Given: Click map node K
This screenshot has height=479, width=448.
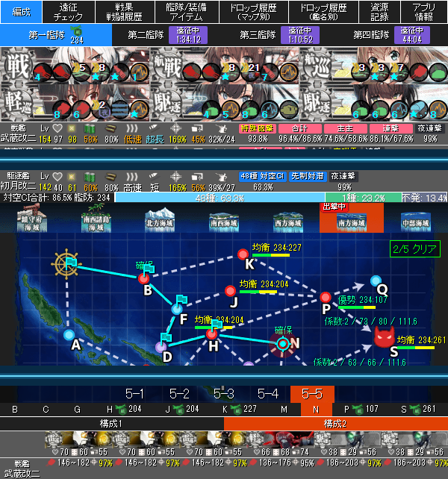Looking at the screenshot, I should coord(243,254).
